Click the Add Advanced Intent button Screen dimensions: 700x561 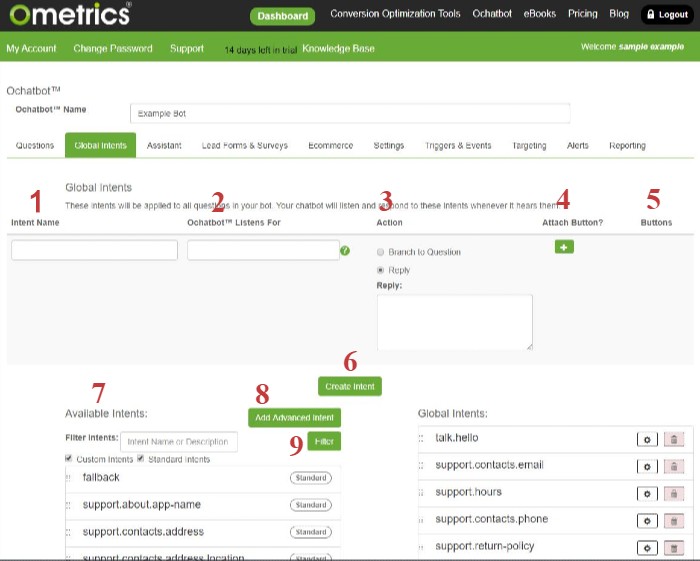click(294, 418)
